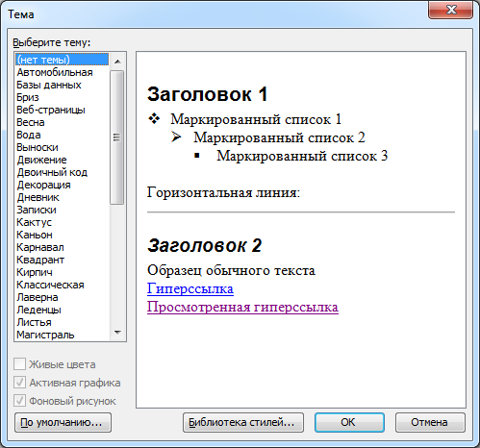480x448 pixels.
Task: Click Просмотренная гиперссылка sample link
Action: click(242, 307)
